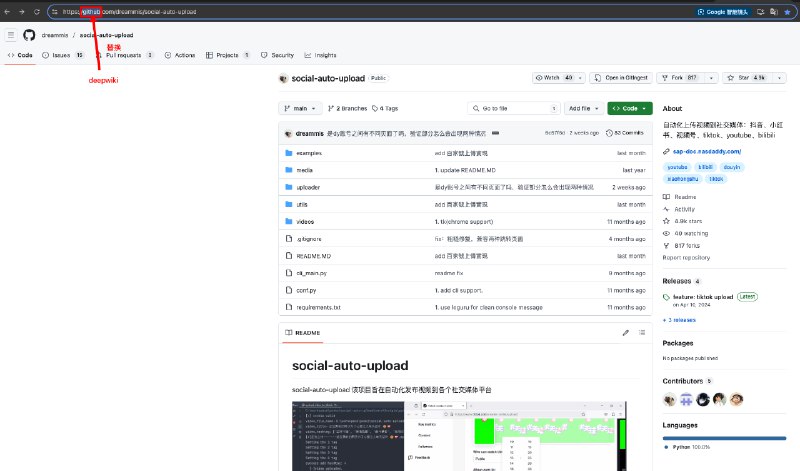
Task: Switch to the Pull requests tab
Action: pos(124,55)
